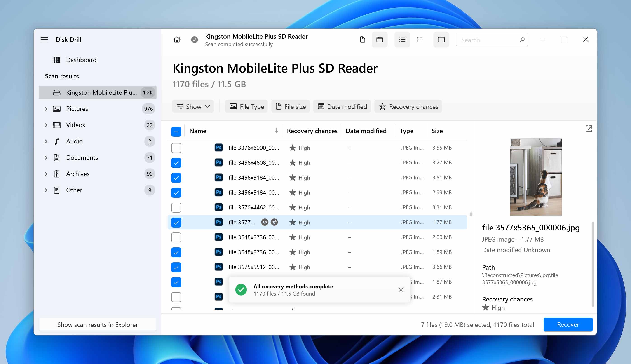The width and height of the screenshot is (631, 364).
Task: Sort by the Type column header
Action: pyautogui.click(x=406, y=131)
